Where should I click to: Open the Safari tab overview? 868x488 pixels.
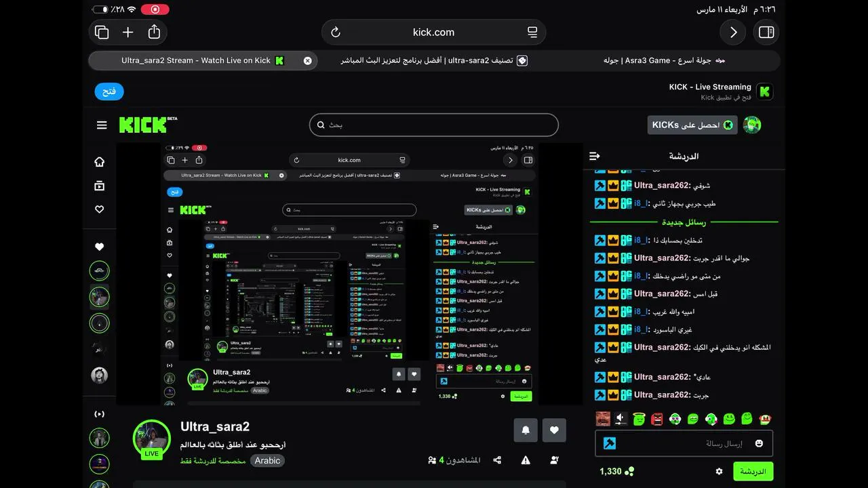102,32
